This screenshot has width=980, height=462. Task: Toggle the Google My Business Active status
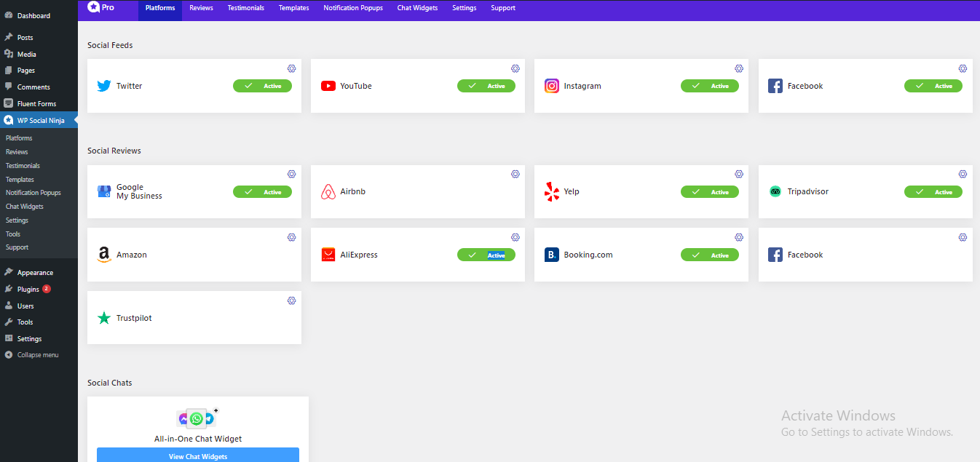point(262,191)
